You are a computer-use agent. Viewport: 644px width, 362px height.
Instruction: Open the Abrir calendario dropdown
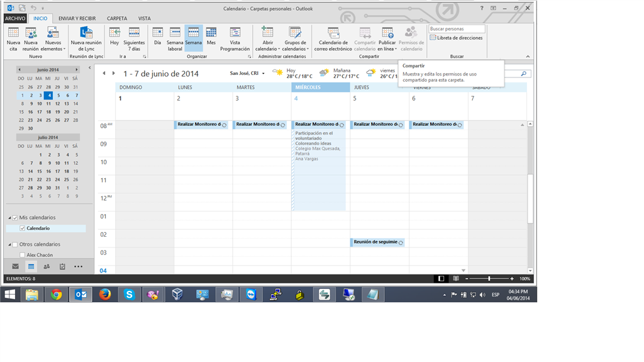pyautogui.click(x=267, y=39)
